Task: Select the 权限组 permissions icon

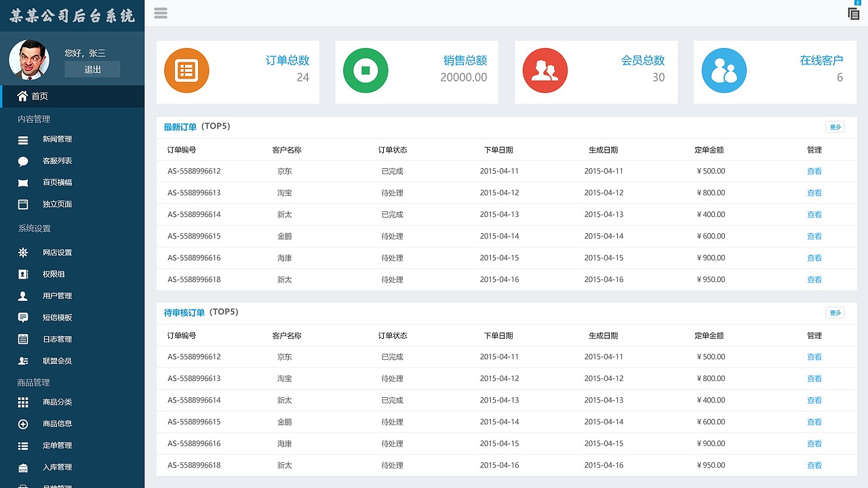Action: pyautogui.click(x=22, y=274)
